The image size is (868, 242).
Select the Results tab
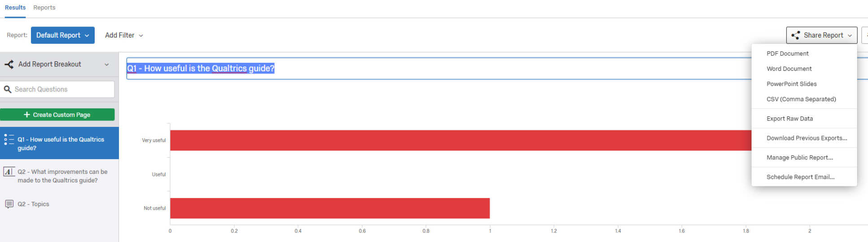[15, 8]
